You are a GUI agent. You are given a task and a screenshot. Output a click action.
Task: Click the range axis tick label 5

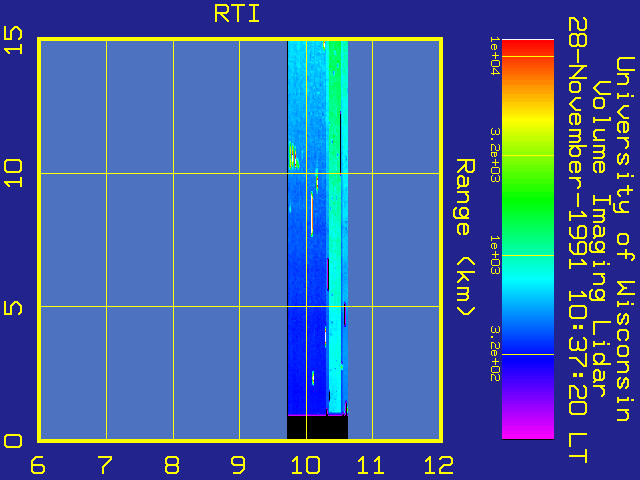[13, 308]
